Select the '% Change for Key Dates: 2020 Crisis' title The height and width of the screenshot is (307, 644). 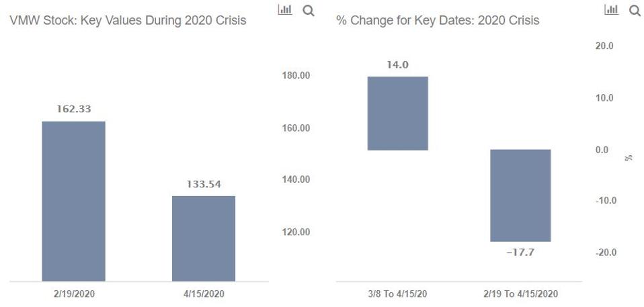click(x=438, y=21)
